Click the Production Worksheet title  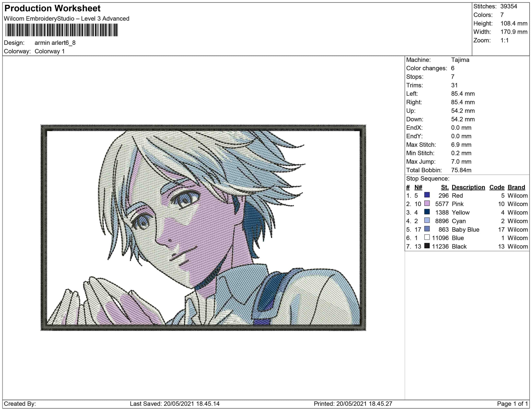coord(52,8)
